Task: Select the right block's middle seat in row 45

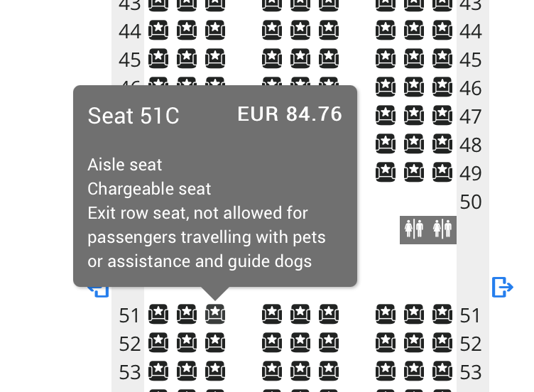Action: (x=414, y=59)
